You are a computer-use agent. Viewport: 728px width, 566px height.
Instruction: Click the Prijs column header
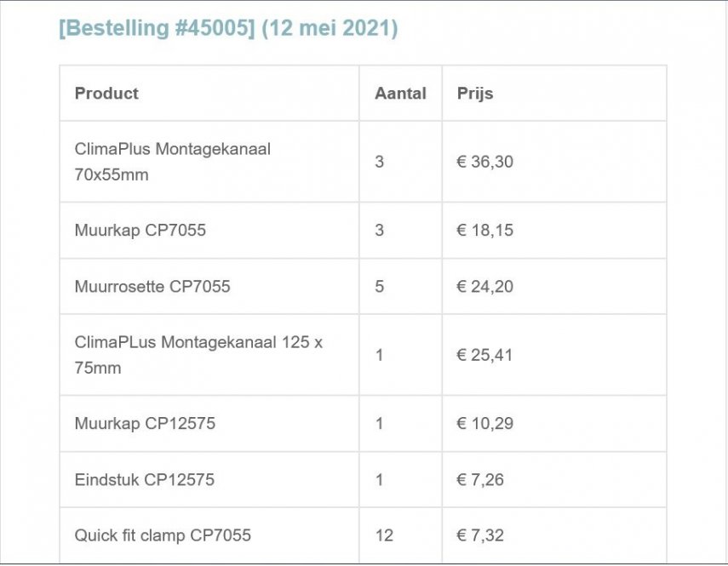pos(475,94)
